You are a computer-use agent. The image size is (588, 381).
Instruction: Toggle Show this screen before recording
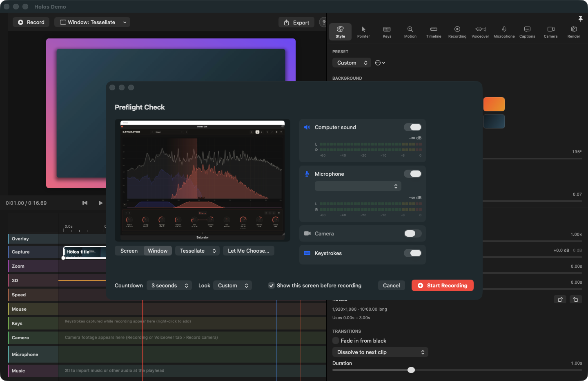pyautogui.click(x=272, y=285)
